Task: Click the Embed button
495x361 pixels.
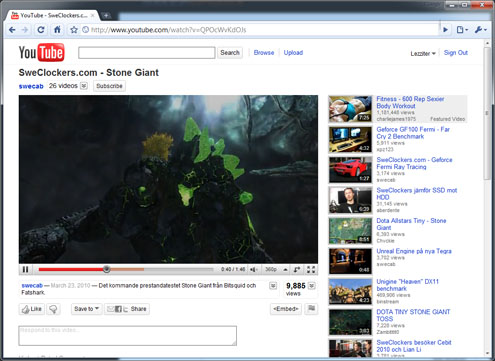Action: tap(286, 309)
